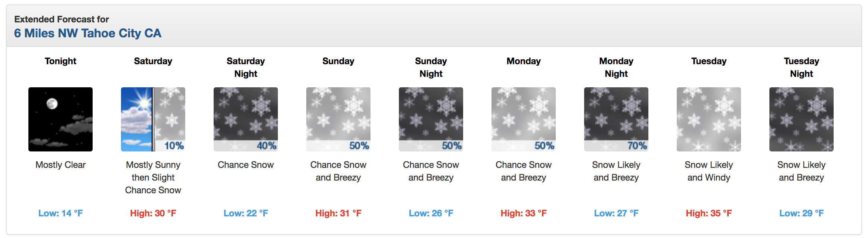Click Mostly Sunny then Slight Chance Snow text
Image resolution: width=868 pixels, height=238 pixels.
[x=153, y=177]
